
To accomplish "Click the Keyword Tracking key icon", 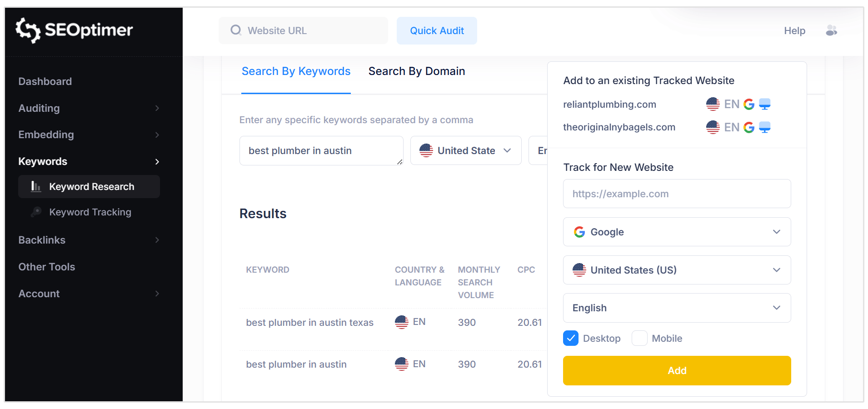I will 36,212.
